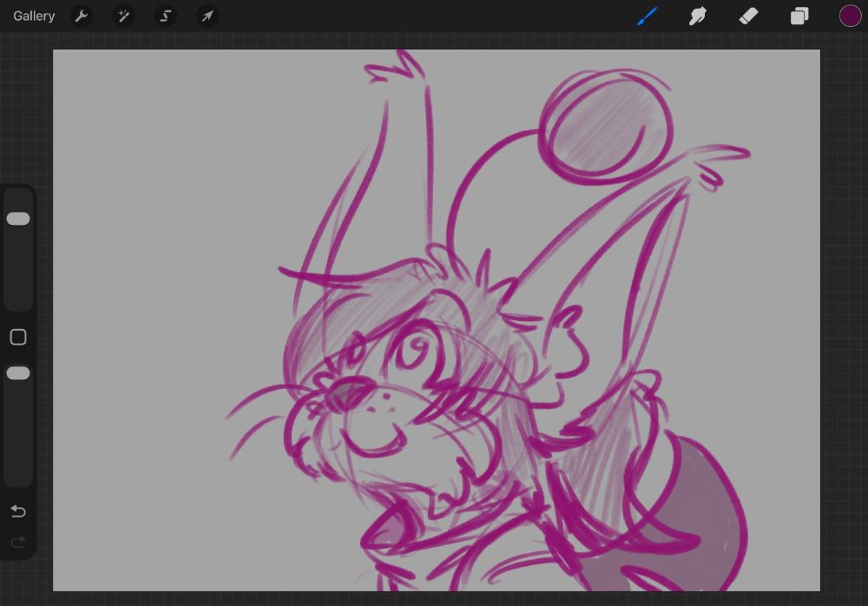The image size is (868, 606).
Task: Tap the brush size slider handle
Action: point(18,219)
